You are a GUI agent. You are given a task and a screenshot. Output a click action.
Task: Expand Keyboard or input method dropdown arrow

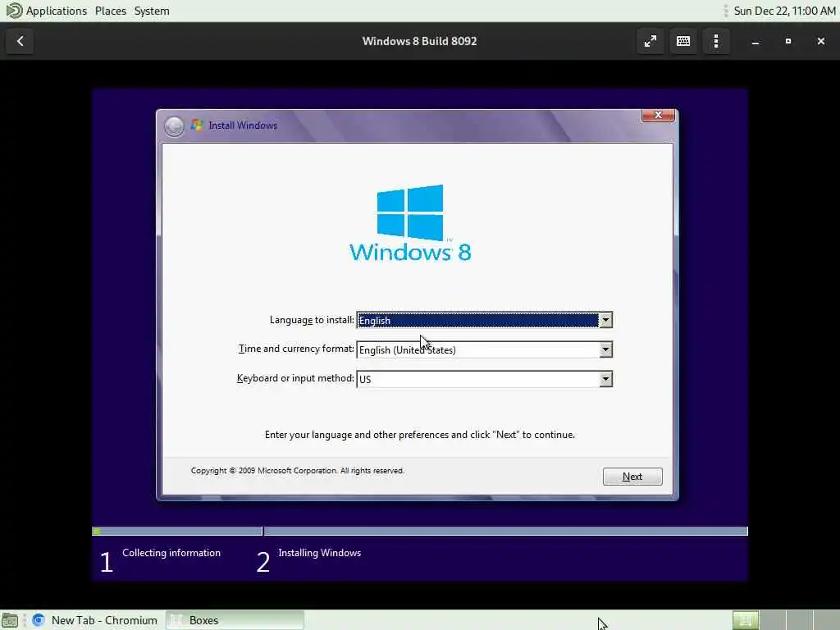[x=605, y=379]
